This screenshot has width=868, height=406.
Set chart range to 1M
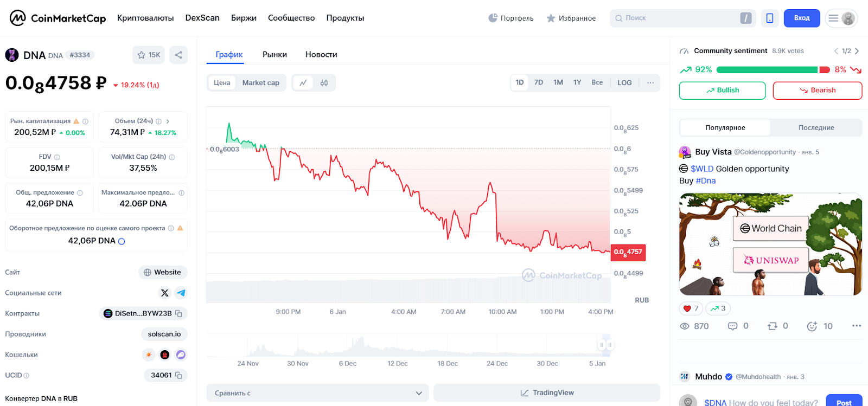pos(558,82)
